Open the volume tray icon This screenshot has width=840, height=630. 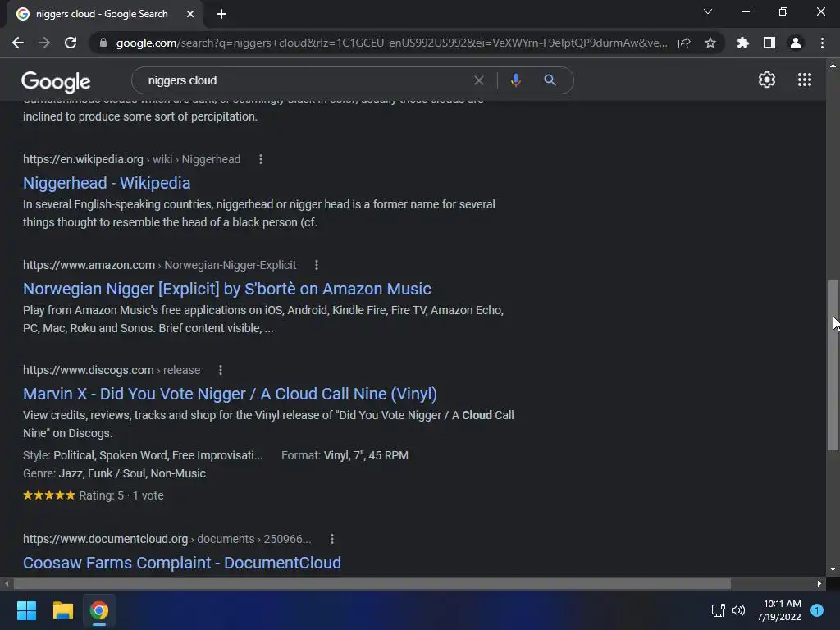click(738, 610)
